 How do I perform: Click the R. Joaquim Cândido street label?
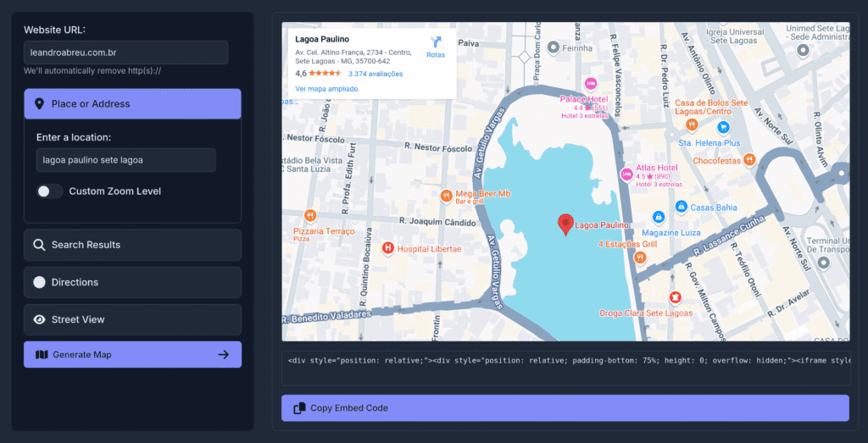point(437,222)
